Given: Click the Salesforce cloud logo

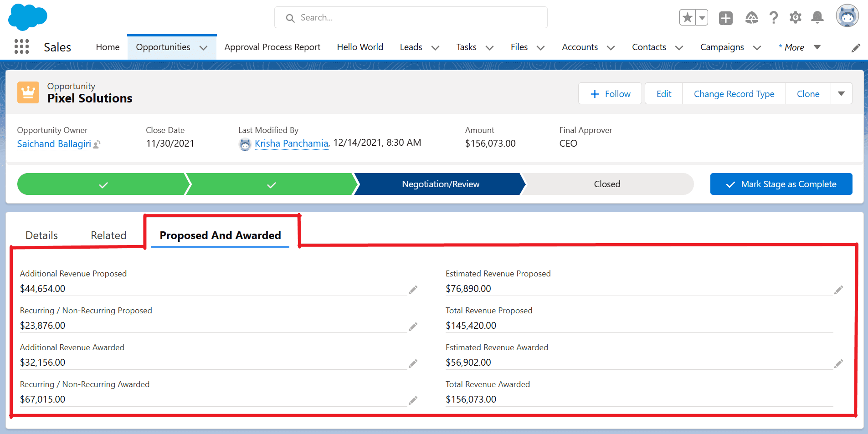Looking at the screenshot, I should coord(28,17).
